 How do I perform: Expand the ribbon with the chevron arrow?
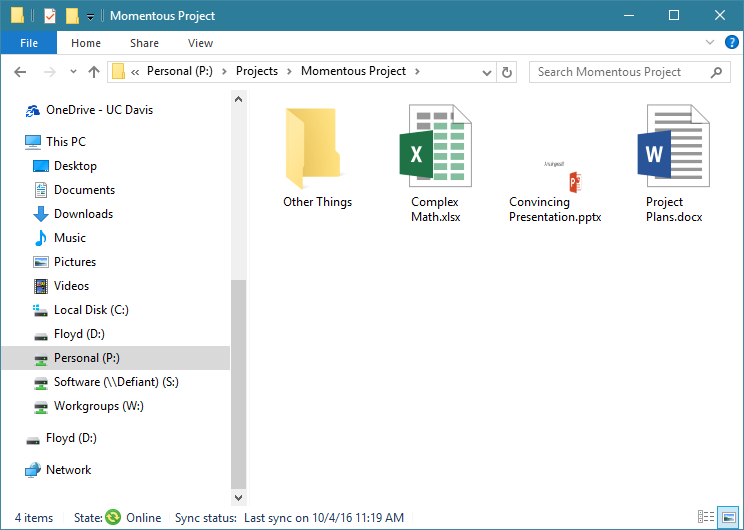[x=708, y=43]
